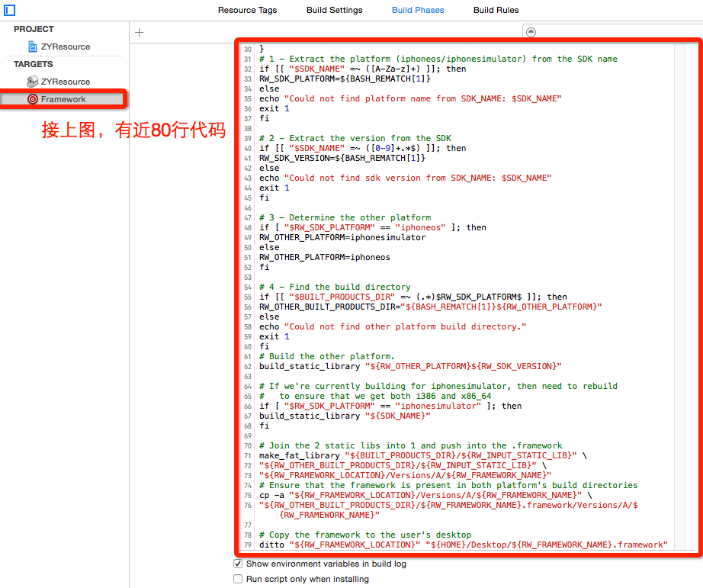Click the comment about joining 2 static libs
The width and height of the screenshot is (703, 588).
(x=410, y=445)
